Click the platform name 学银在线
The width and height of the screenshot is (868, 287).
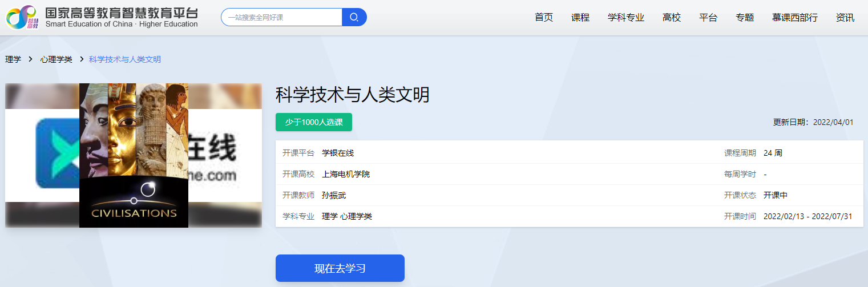tap(338, 153)
